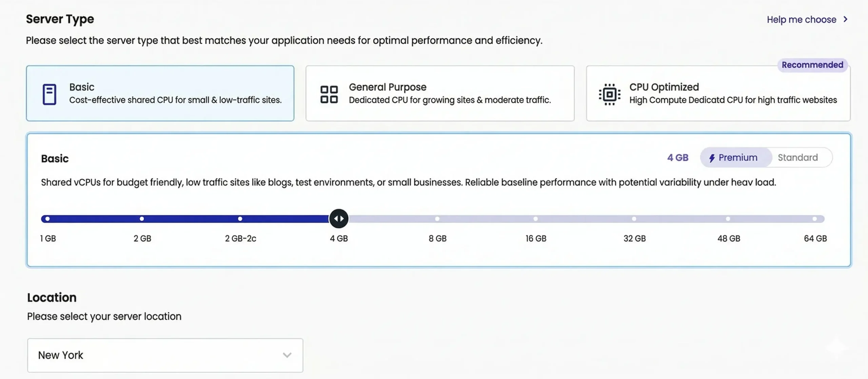Expand location list via chevron arrow

click(x=287, y=355)
